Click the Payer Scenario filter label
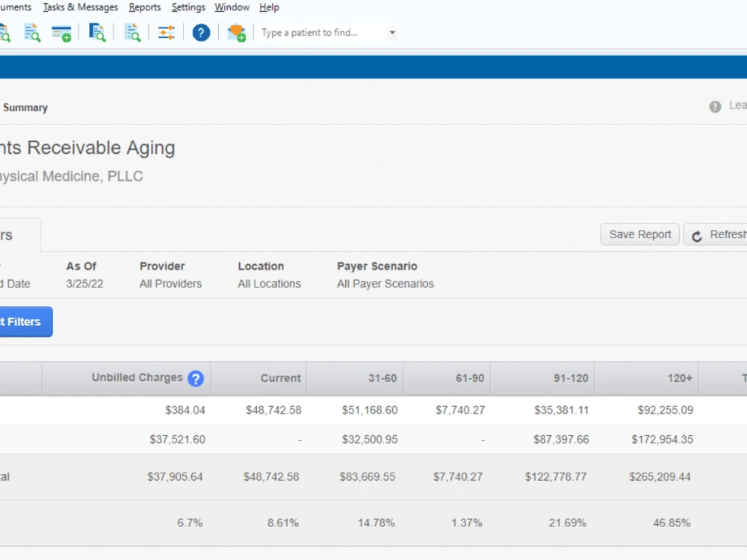 tap(376, 267)
